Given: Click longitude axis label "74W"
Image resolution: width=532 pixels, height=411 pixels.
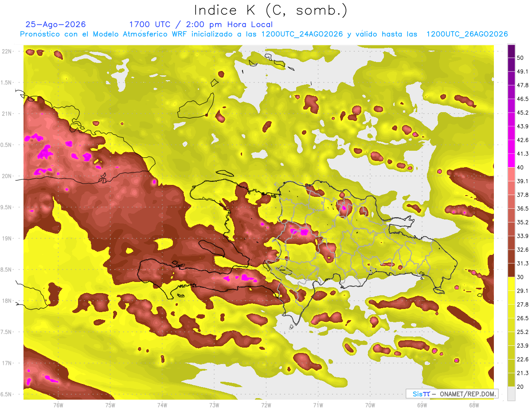Looking at the screenshot, I should pos(162,405).
